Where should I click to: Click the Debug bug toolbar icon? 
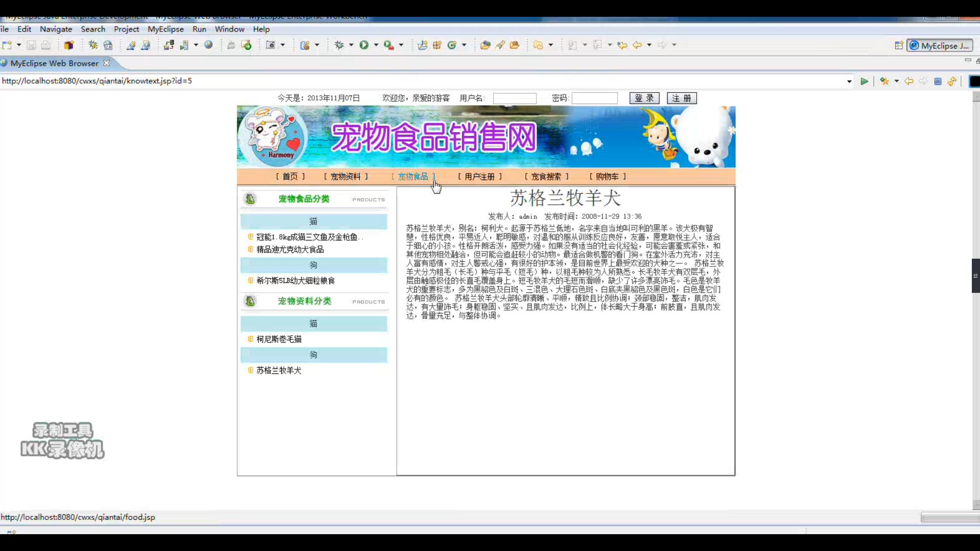pyautogui.click(x=339, y=45)
